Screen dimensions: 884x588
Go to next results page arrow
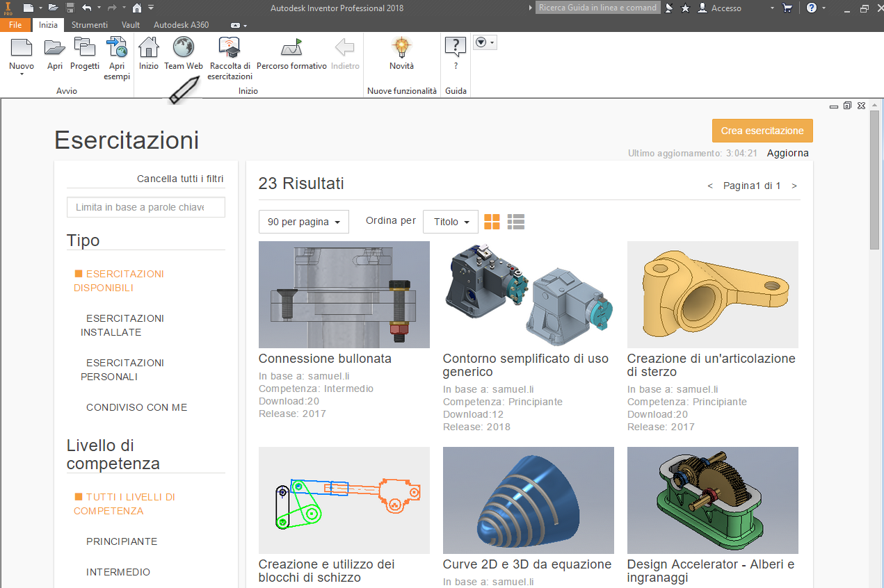click(794, 186)
